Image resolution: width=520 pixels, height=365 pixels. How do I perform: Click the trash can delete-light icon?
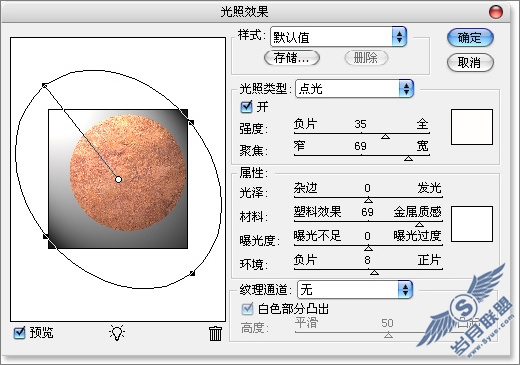click(215, 333)
